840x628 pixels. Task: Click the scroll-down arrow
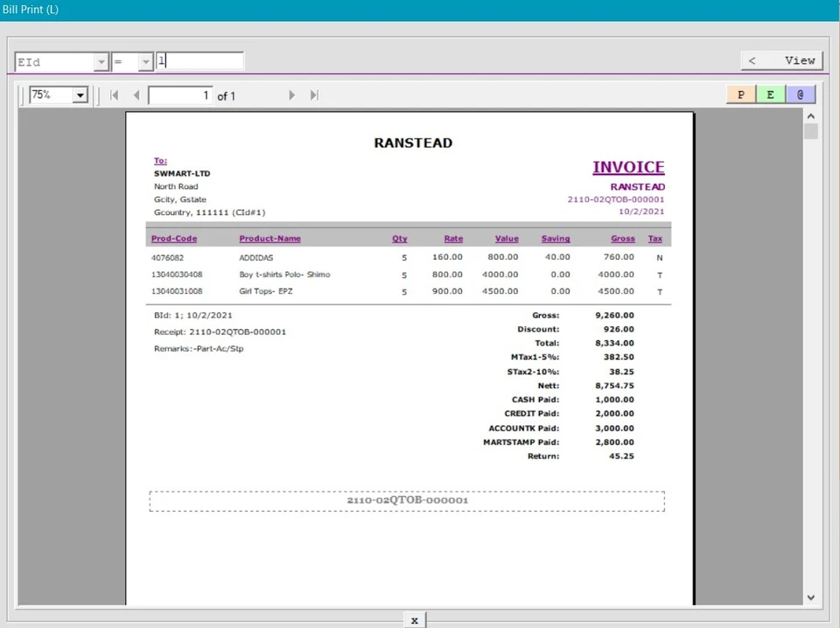tap(810, 597)
